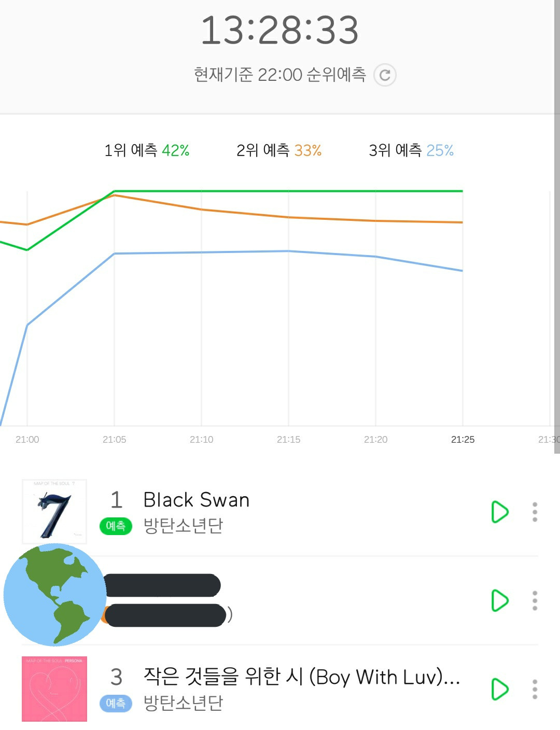The width and height of the screenshot is (560, 730).
Task: Click the green 예측 badge at rank 1
Action: (116, 526)
